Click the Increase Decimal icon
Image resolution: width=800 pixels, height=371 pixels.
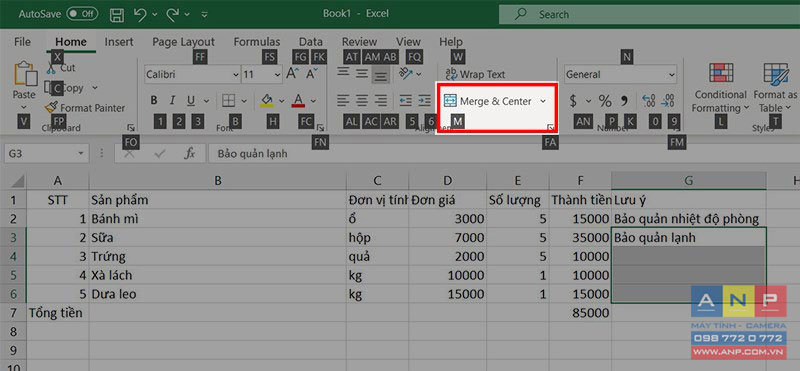pos(648,101)
